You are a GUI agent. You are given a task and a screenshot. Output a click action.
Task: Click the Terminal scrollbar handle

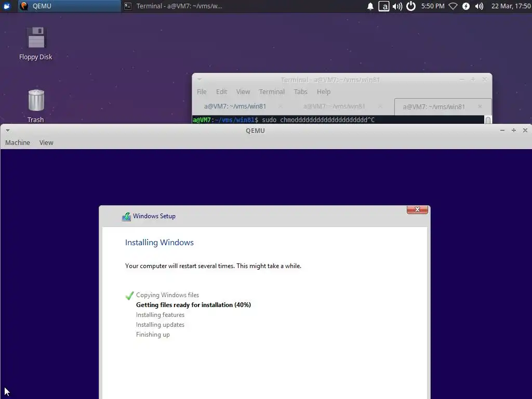[x=488, y=120]
